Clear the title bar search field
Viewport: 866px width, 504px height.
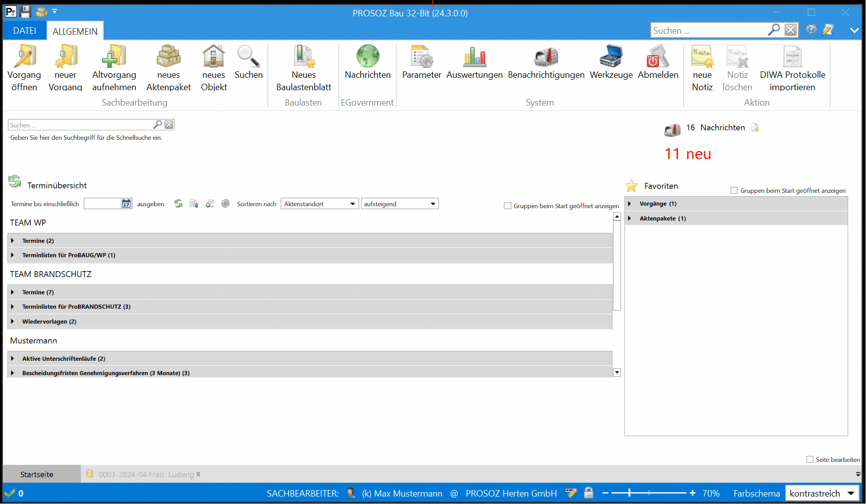coord(791,30)
